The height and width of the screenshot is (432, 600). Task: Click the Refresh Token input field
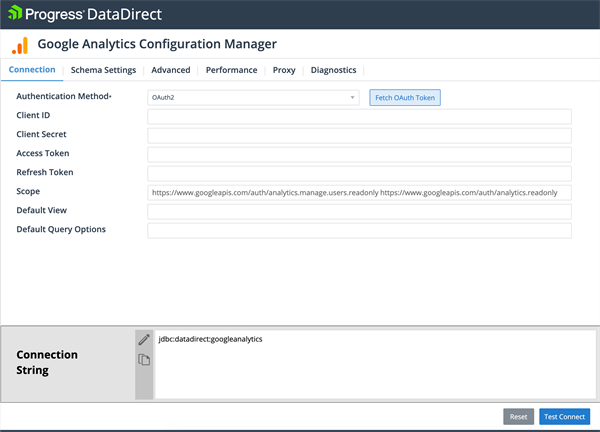tap(359, 173)
